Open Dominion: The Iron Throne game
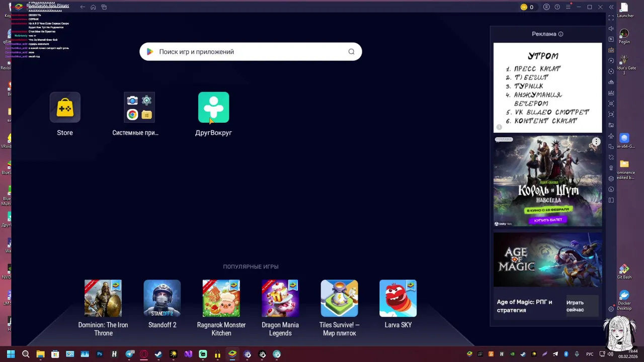 click(x=103, y=308)
